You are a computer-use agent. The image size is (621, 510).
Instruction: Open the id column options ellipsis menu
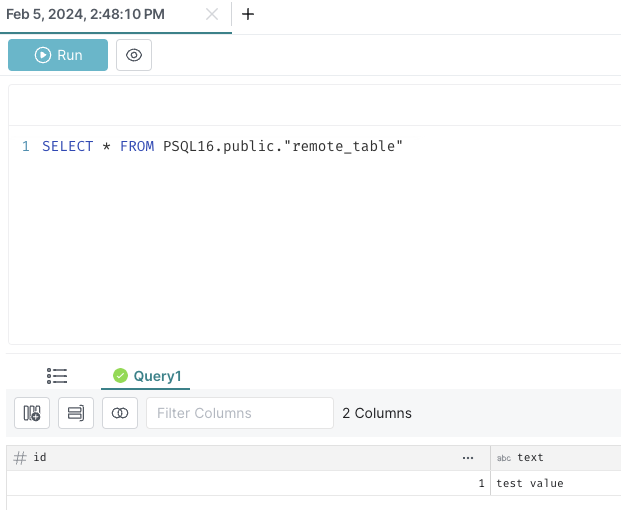tap(468, 458)
